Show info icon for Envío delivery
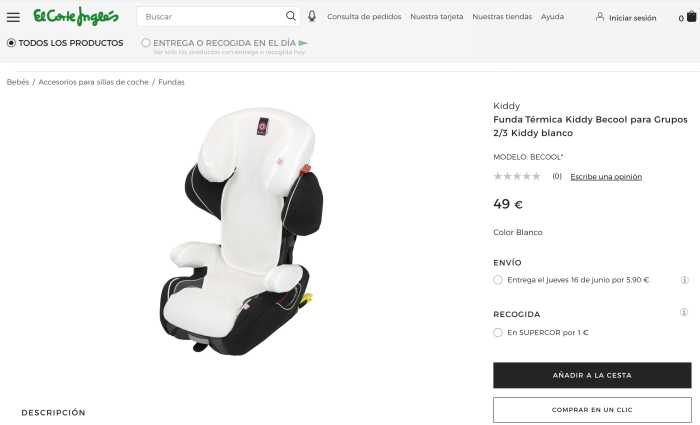This screenshot has width=700, height=425. pos(684,280)
